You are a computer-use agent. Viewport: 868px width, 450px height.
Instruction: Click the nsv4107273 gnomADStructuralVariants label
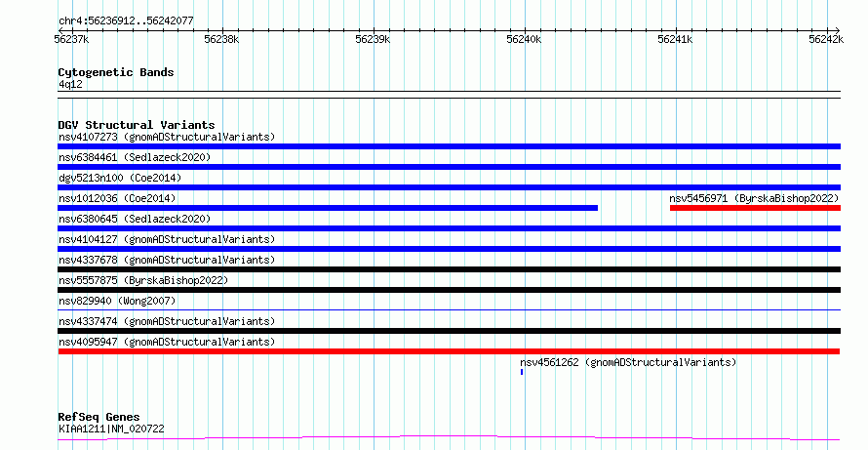point(167,137)
